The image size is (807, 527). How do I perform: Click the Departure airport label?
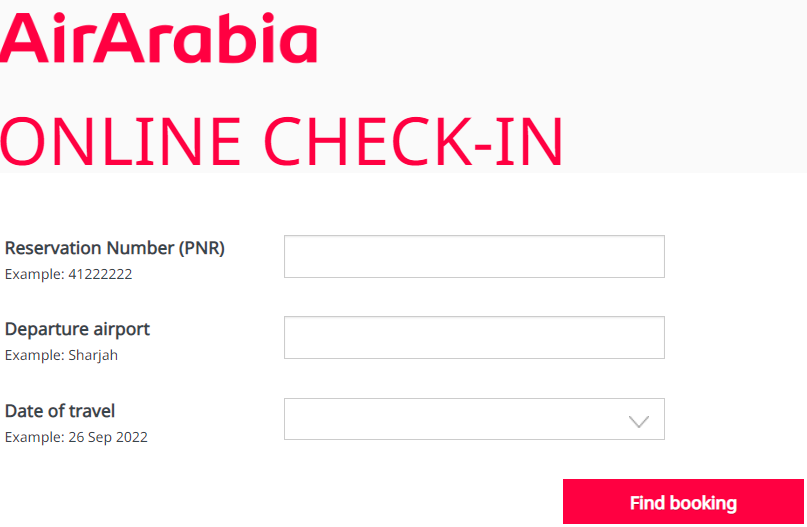77,329
